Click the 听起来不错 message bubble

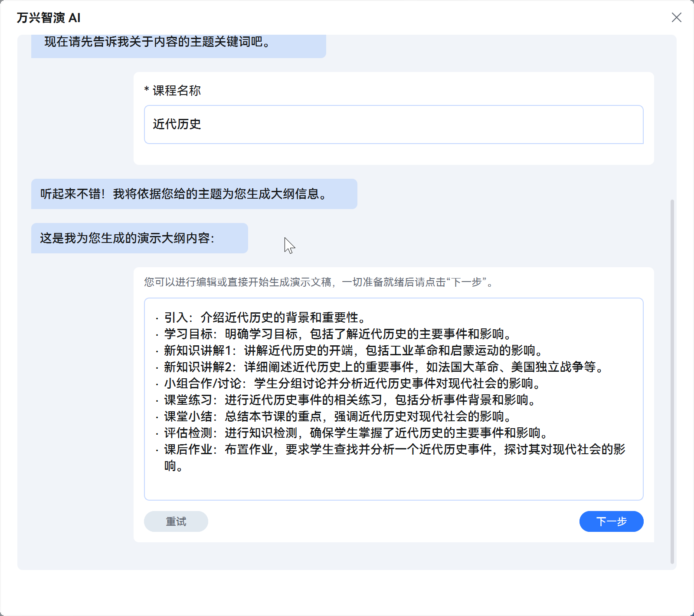click(193, 194)
